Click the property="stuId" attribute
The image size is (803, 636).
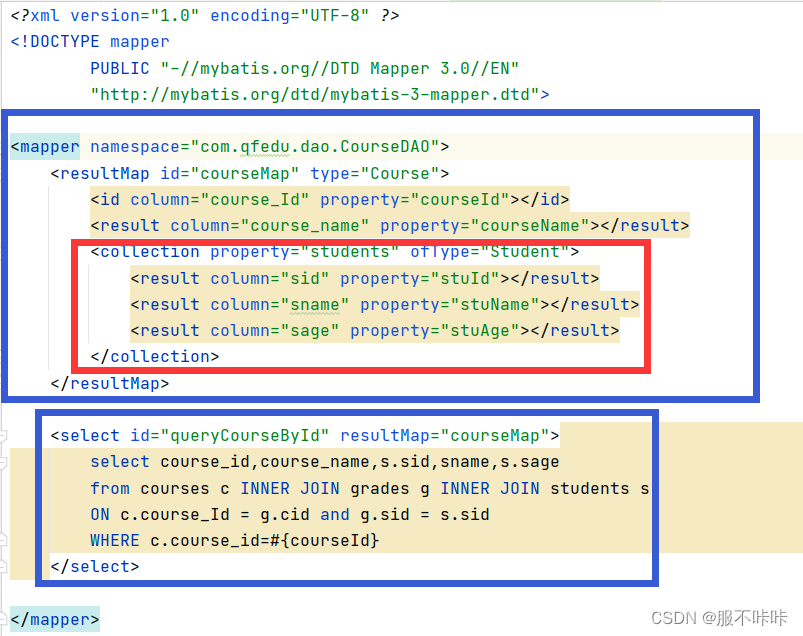click(x=420, y=279)
